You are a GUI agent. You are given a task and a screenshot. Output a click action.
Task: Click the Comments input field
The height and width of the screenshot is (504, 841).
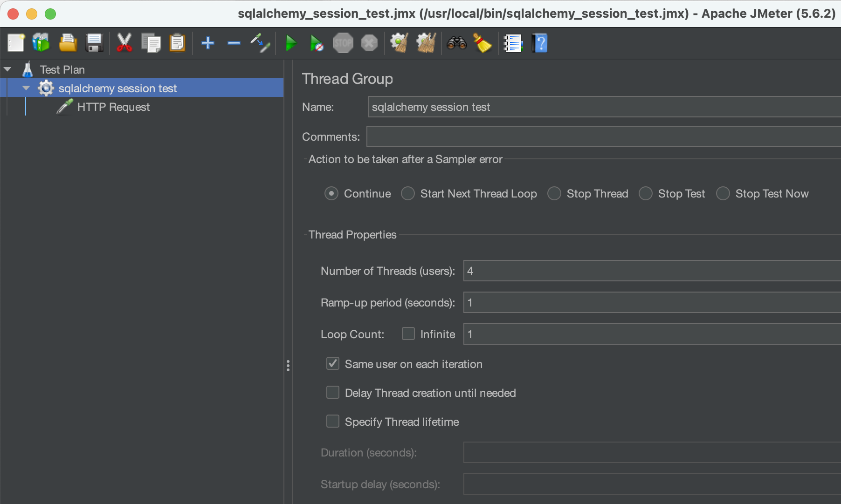pos(604,136)
